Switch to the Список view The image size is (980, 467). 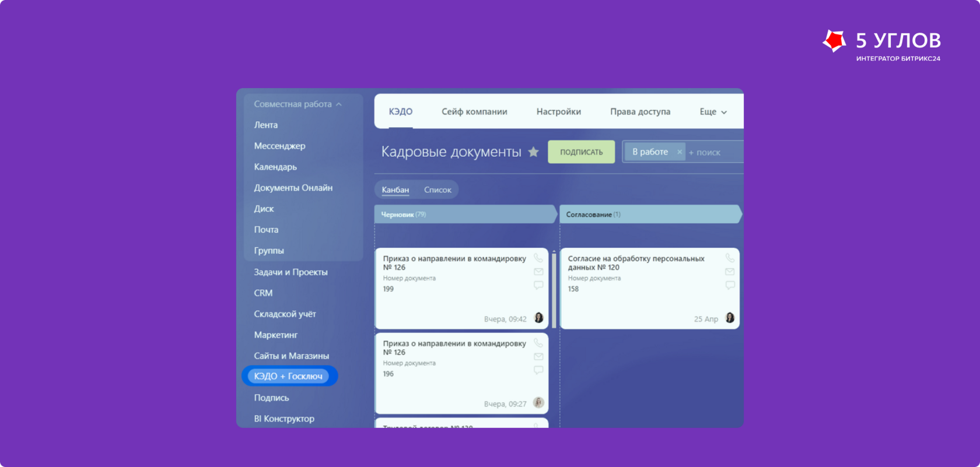437,189
